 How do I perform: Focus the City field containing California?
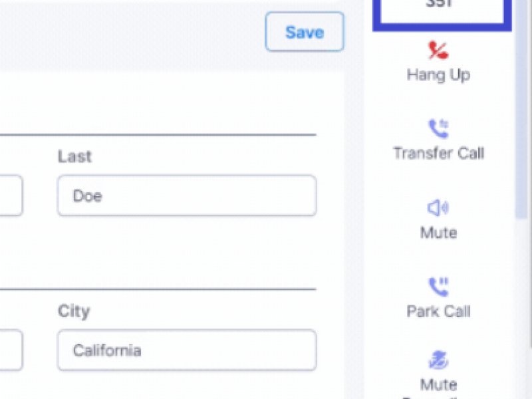pyautogui.click(x=187, y=350)
